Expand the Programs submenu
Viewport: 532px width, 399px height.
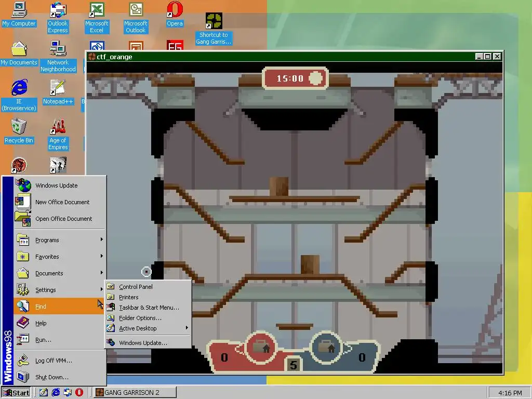pos(60,240)
